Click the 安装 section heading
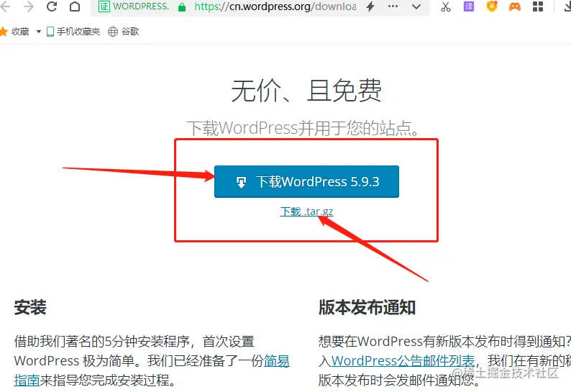Screen dimensions: 571x392 [x=30, y=307]
